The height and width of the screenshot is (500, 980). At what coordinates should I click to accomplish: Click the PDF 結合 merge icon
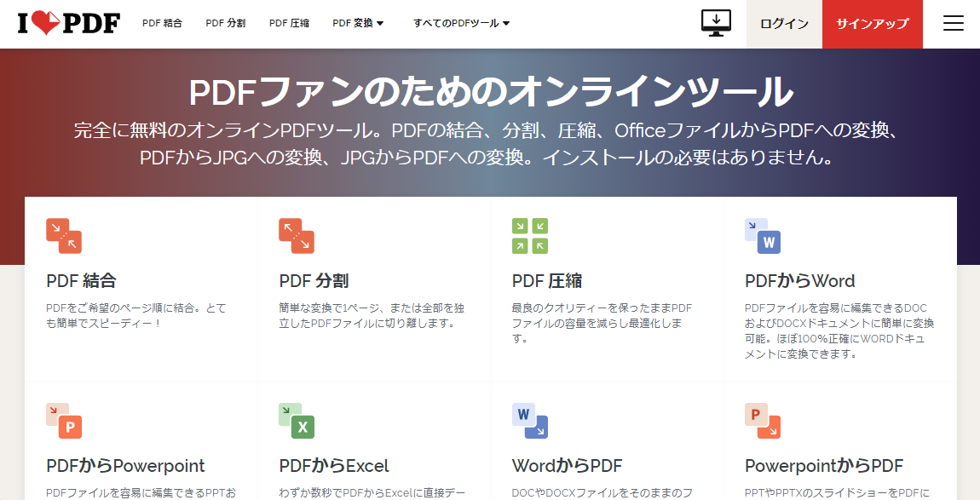pyautogui.click(x=64, y=236)
